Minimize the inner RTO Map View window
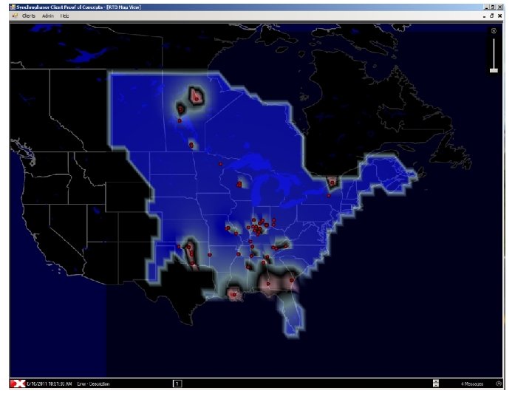532x399 pixels. coord(485,16)
